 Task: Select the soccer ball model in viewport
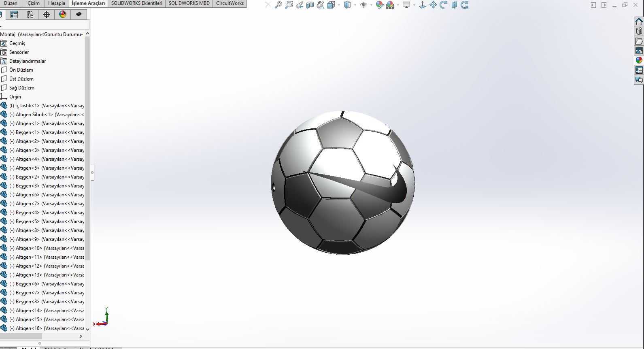(343, 183)
